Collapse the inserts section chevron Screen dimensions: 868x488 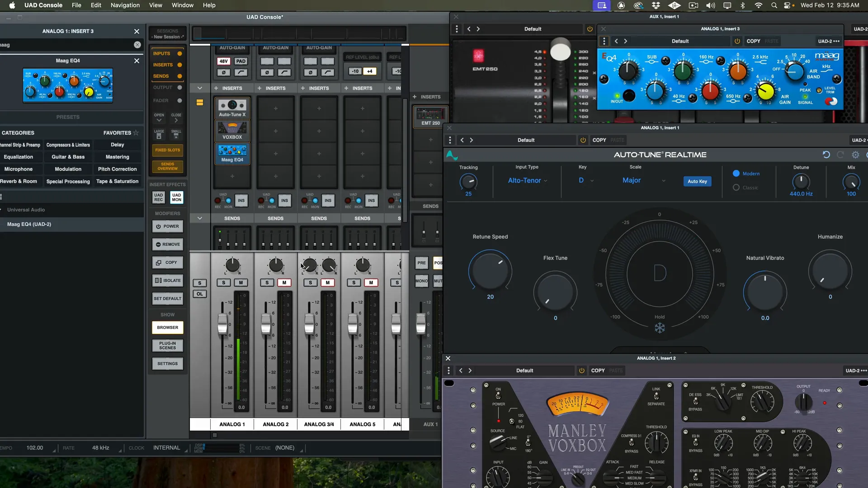coord(199,88)
